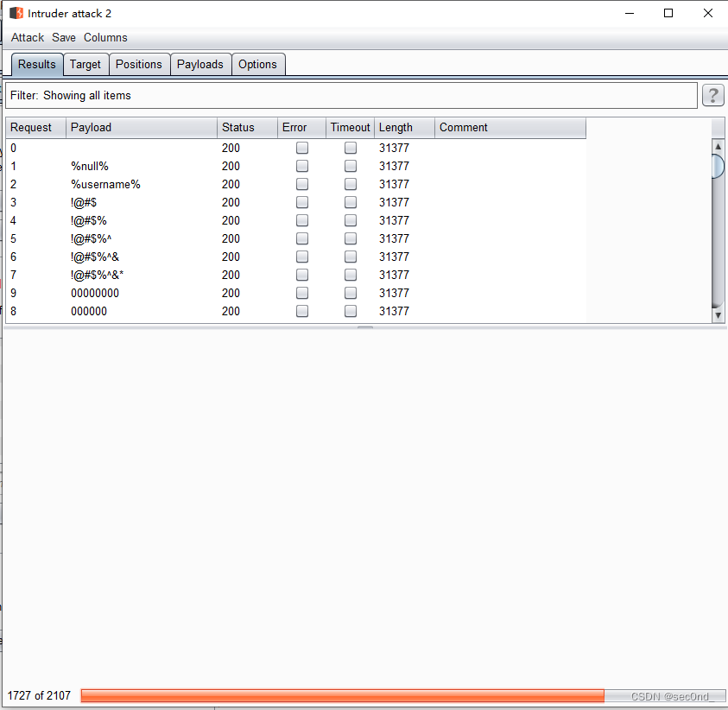The height and width of the screenshot is (710, 728).
Task: Sort by the Error column header
Action: tap(301, 128)
